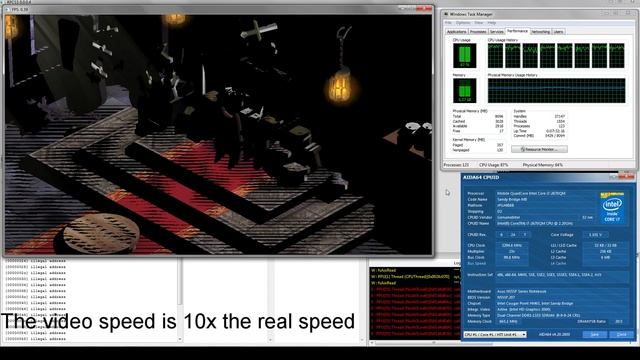Viewport: 640px width, 360px height.
Task: Click the Physical Memory Usage History graph
Action: tap(556, 91)
